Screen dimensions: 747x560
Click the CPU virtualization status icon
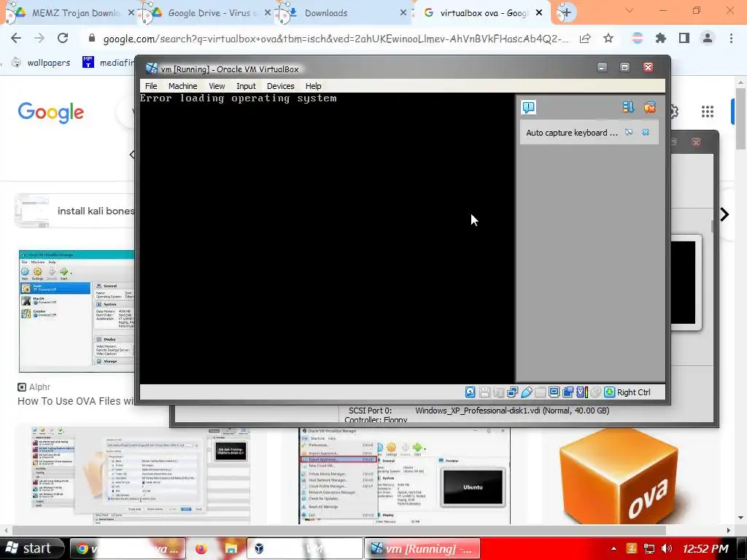[581, 392]
